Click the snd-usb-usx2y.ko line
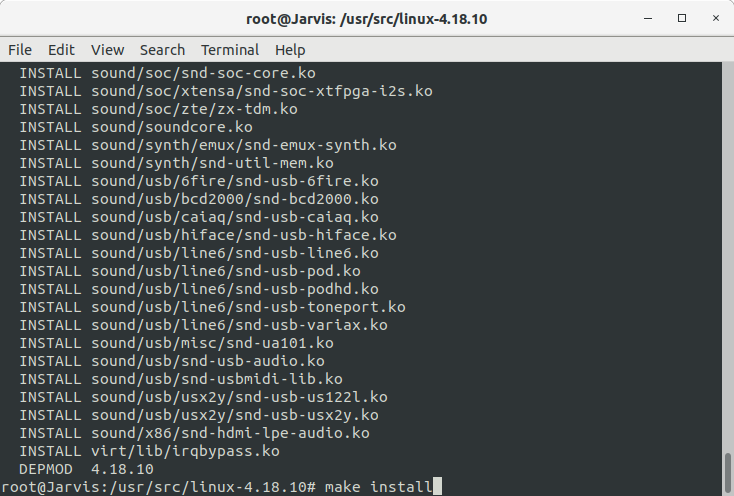Screen dimensions: 734x496 [x=199, y=416]
